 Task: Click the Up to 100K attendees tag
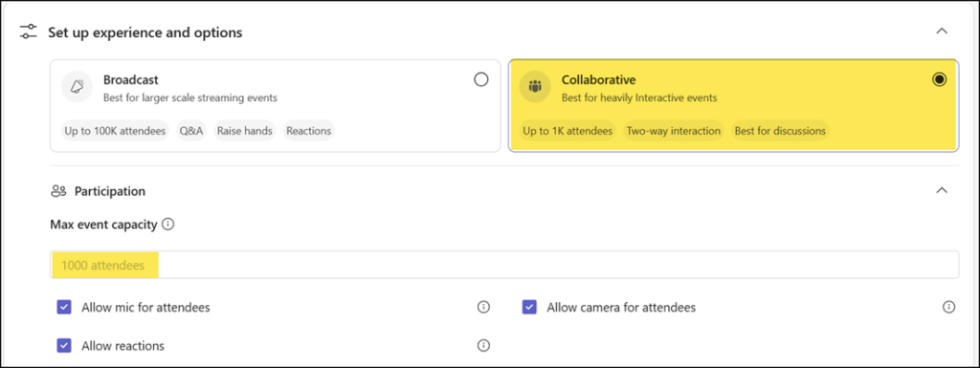(116, 131)
